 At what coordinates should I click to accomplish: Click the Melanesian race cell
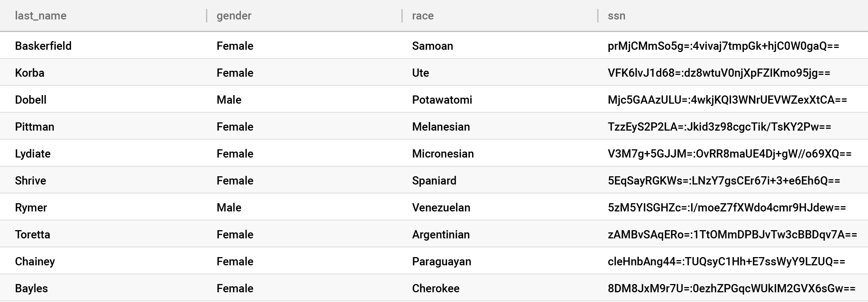click(441, 126)
